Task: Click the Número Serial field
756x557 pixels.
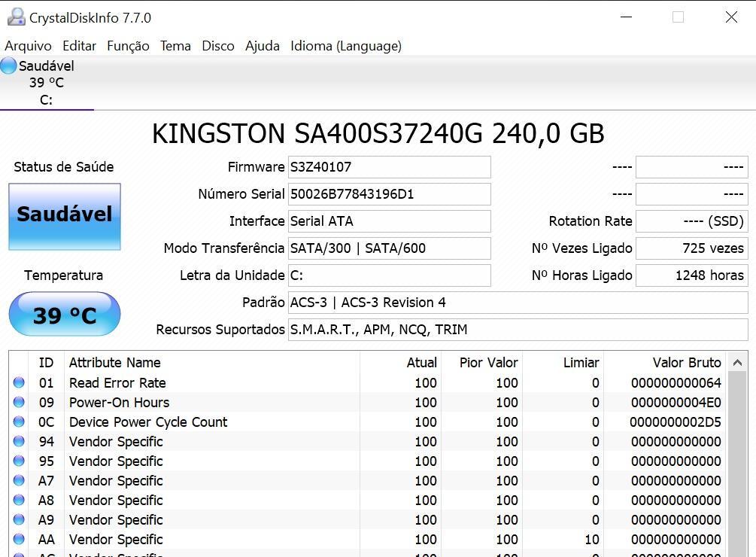Action: 390,194
